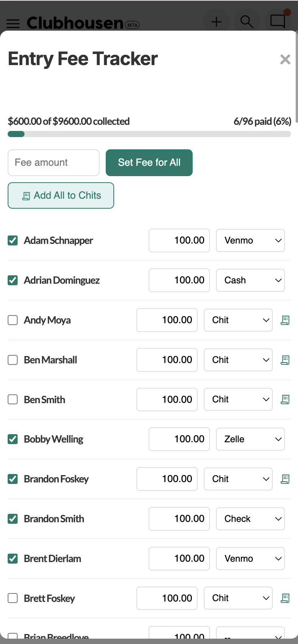The height and width of the screenshot is (644, 298).
Task: Click inside the Fee amount input field
Action: [x=53, y=163]
